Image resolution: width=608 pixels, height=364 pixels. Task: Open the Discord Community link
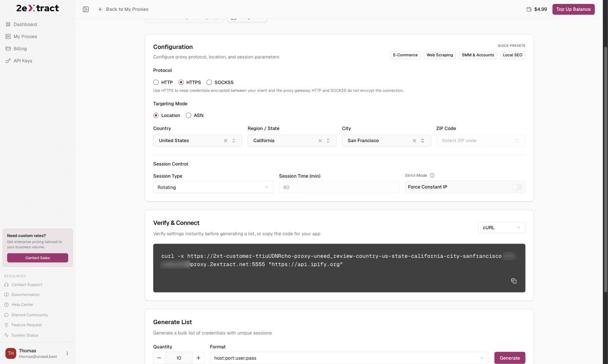coord(29,315)
